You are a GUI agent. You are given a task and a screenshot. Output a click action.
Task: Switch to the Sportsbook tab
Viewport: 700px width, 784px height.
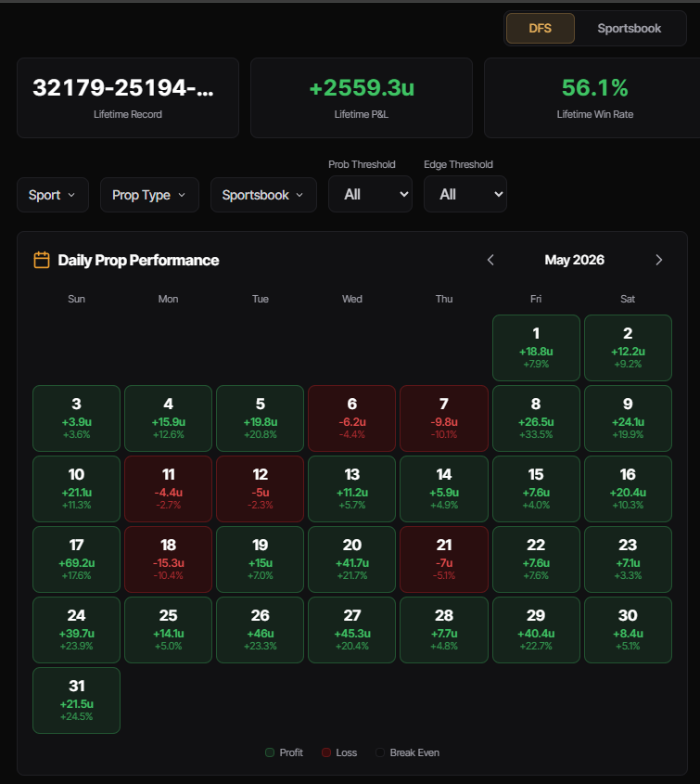[x=629, y=29]
